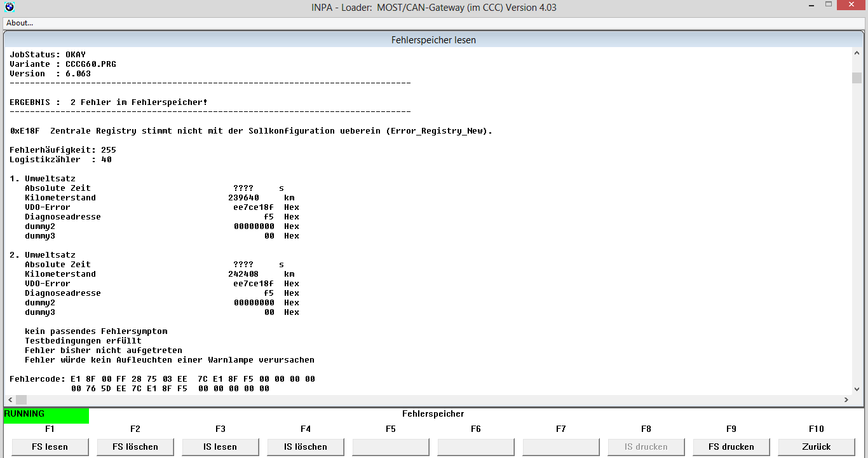Click 'ERGEBNIS : 2 Fehler im Fehlerspeicher!' line
Viewport: 868px width, 458px height.
pos(109,102)
